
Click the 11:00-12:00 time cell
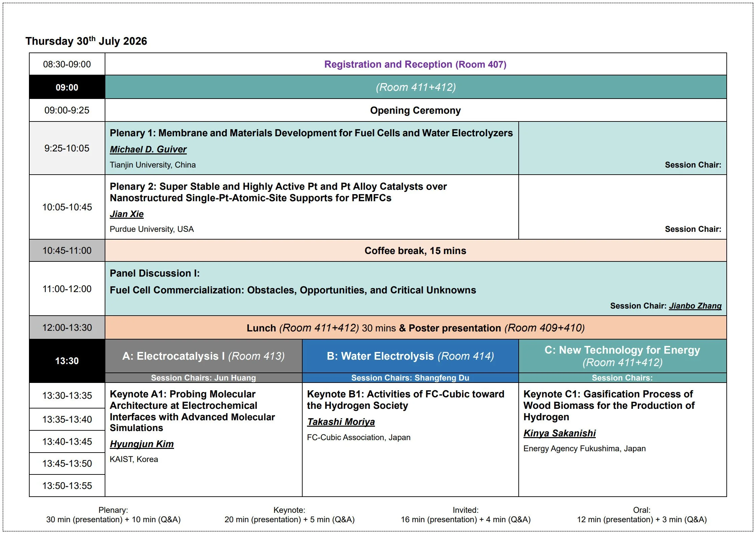(67, 289)
